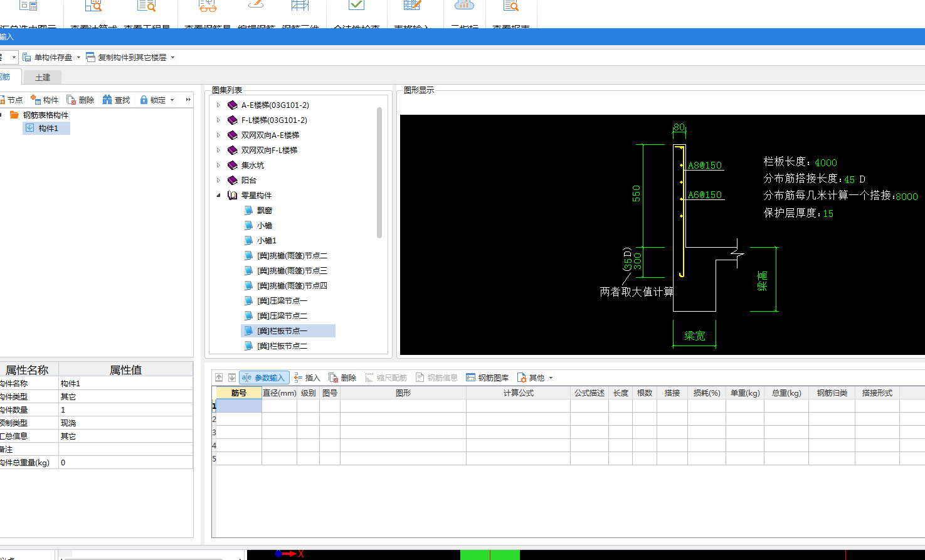Click the 合法性检查 checkmark icon

pyautogui.click(x=356, y=5)
